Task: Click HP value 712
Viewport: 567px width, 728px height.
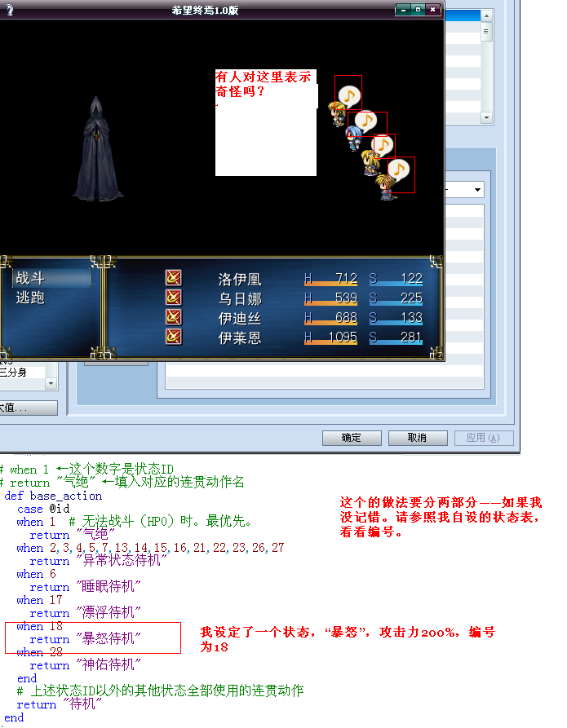Action: 346,279
